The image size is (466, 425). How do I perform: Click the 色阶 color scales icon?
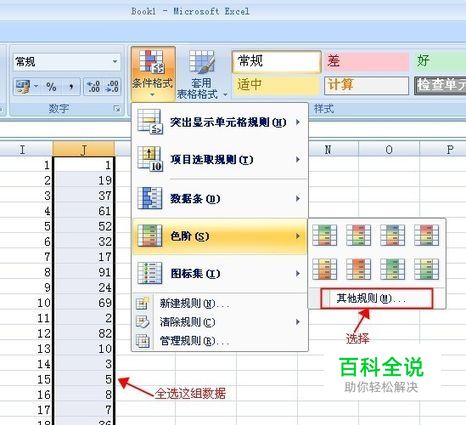tap(150, 236)
